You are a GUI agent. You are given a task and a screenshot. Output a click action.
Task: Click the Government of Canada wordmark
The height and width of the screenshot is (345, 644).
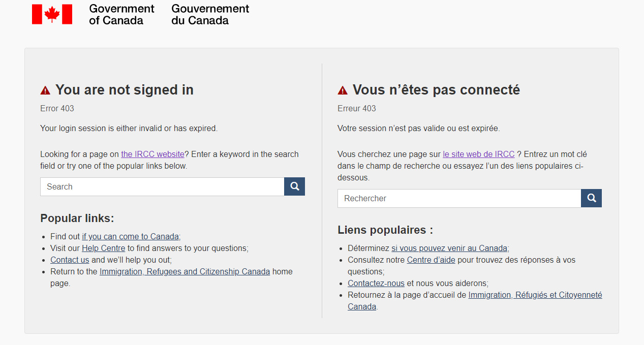(x=121, y=14)
